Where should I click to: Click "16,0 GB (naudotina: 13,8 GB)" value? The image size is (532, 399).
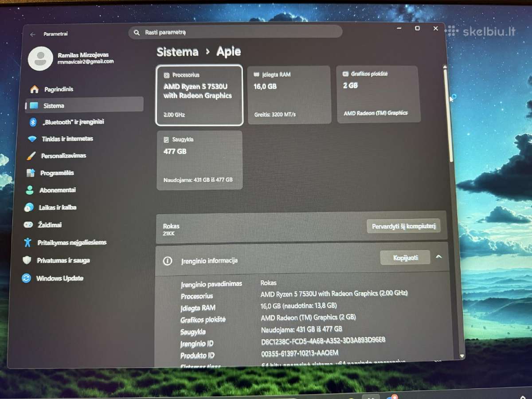(x=298, y=305)
